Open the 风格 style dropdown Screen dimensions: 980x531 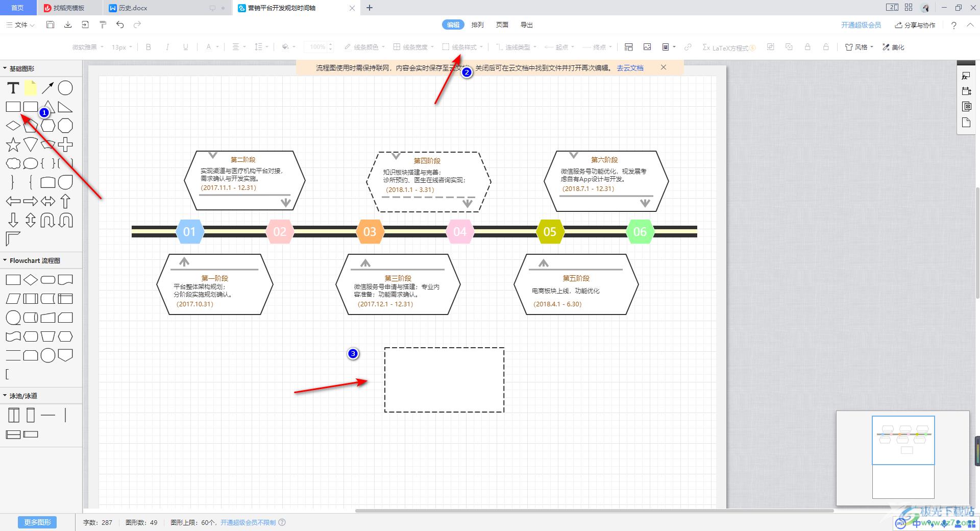859,47
